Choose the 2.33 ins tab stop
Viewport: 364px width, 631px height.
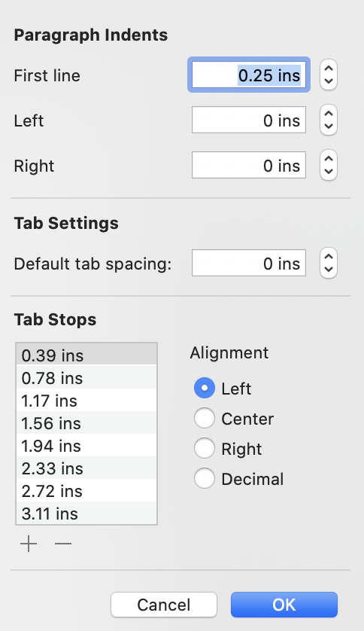point(86,468)
